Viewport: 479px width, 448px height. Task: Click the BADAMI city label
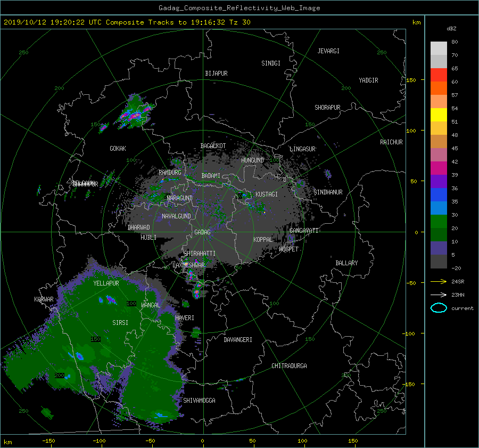click(211, 176)
